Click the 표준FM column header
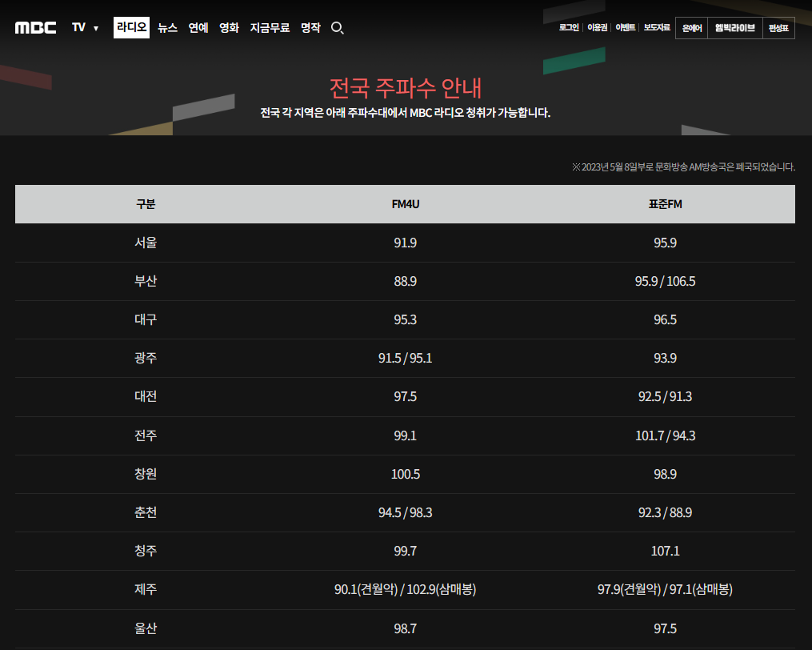The height and width of the screenshot is (650, 812). point(665,204)
